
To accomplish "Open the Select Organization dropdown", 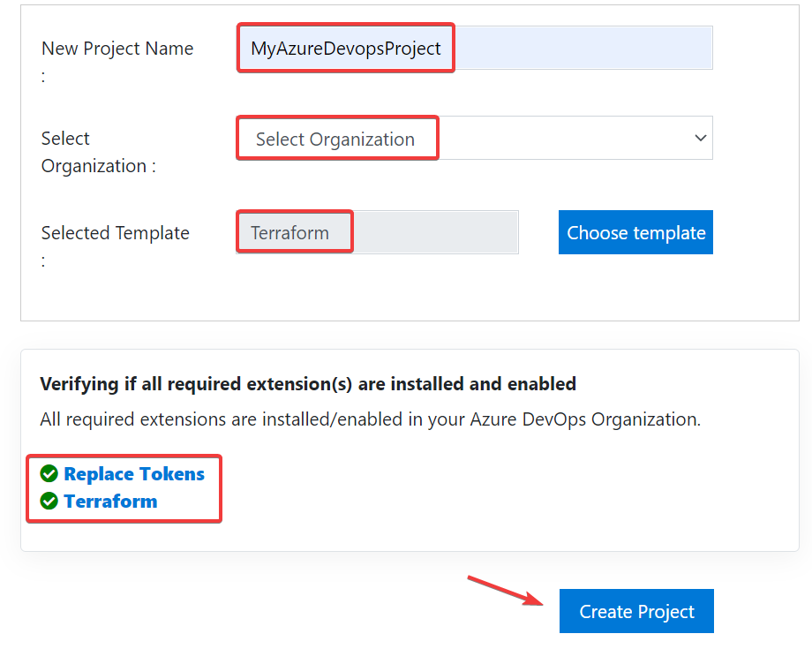I will [x=474, y=139].
